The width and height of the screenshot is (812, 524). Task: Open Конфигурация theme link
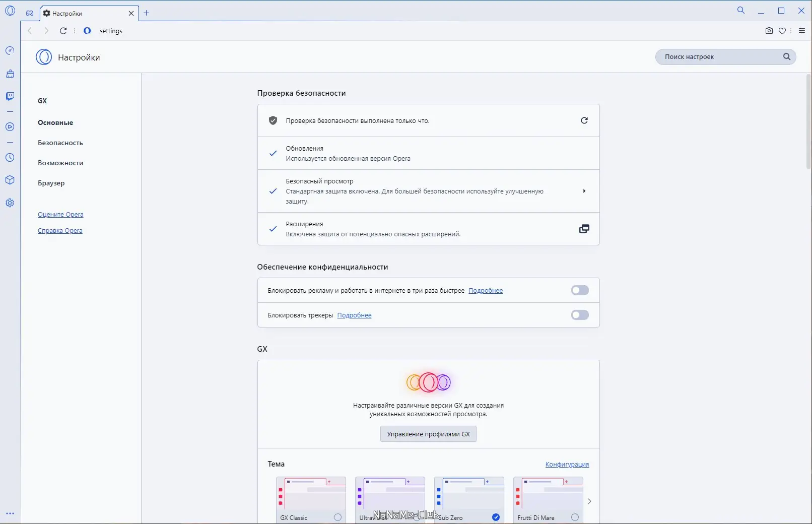coord(567,465)
